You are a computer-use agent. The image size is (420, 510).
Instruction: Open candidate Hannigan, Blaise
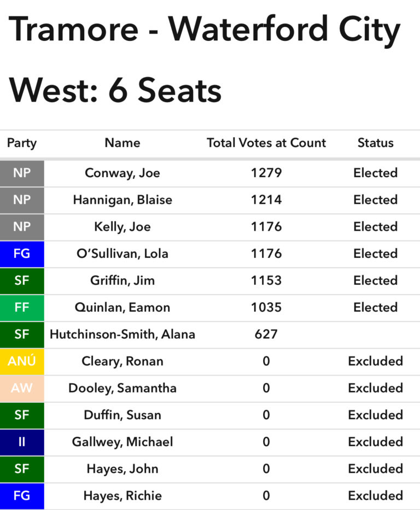click(122, 200)
